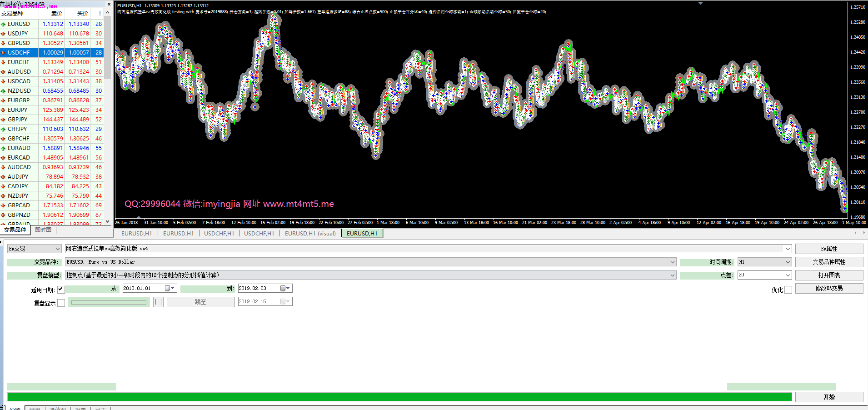Uncheck the 适用日期 date range checkbox
Screen dimensions: 868x410
[x=61, y=290]
